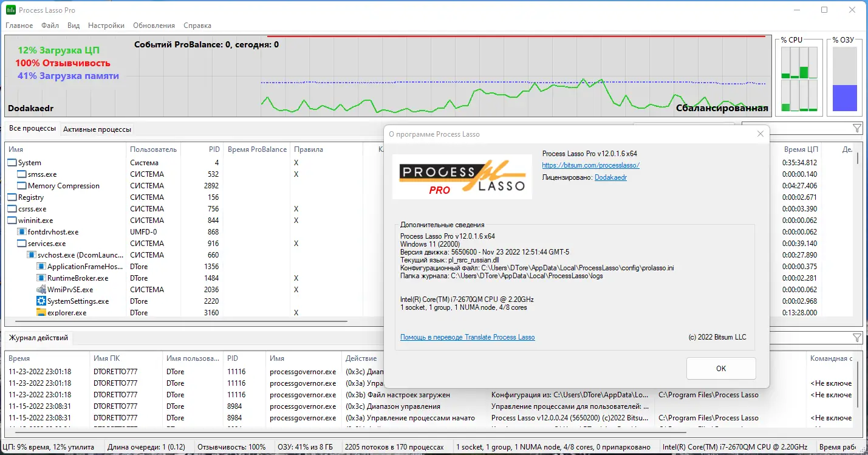Click the svchost.exe (DcomLaunch) process icon
Viewport: 868px width, 455px height.
pos(32,255)
